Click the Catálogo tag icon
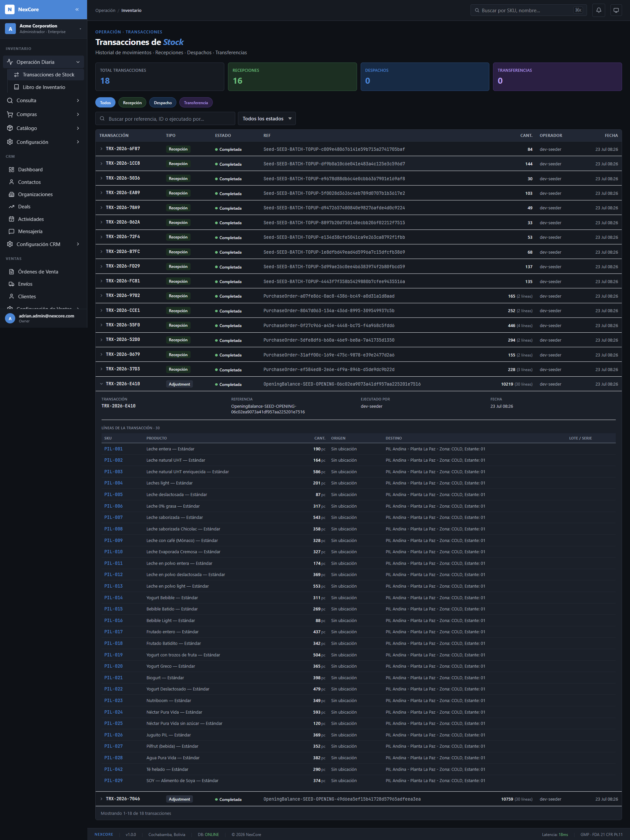 click(10, 128)
